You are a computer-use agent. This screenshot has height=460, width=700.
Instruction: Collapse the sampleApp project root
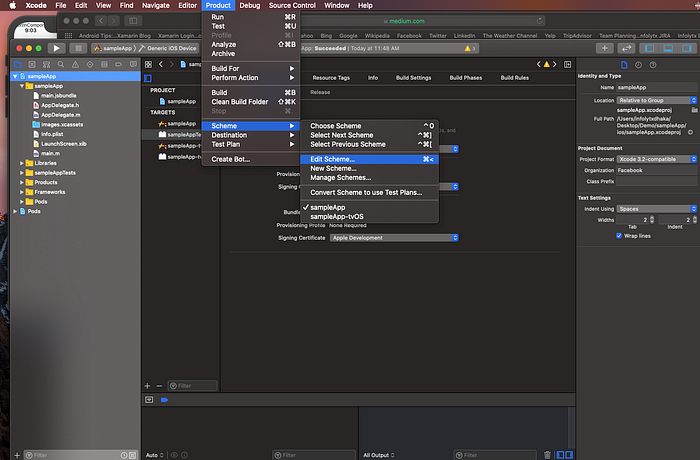click(x=15, y=76)
